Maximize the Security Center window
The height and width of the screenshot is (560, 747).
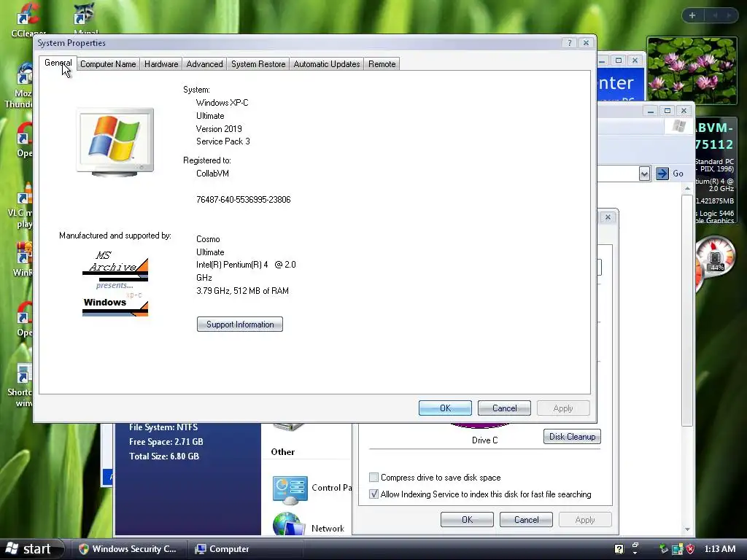coord(619,61)
